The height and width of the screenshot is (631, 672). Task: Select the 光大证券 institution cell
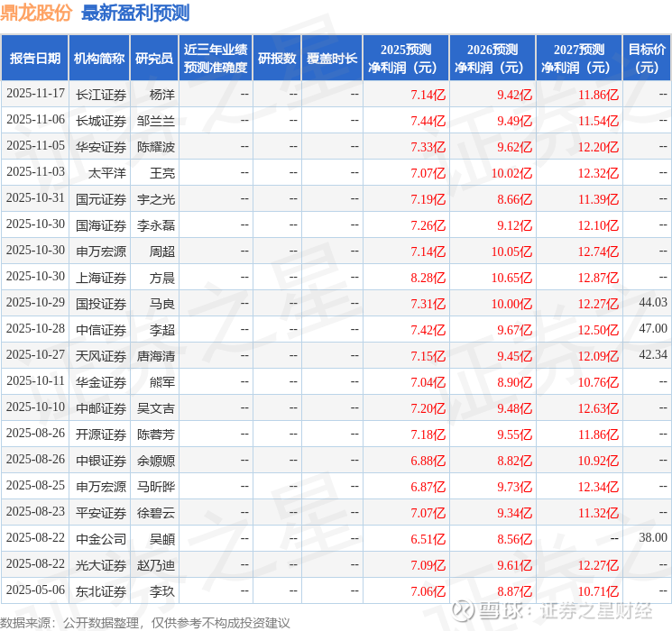pos(101,565)
